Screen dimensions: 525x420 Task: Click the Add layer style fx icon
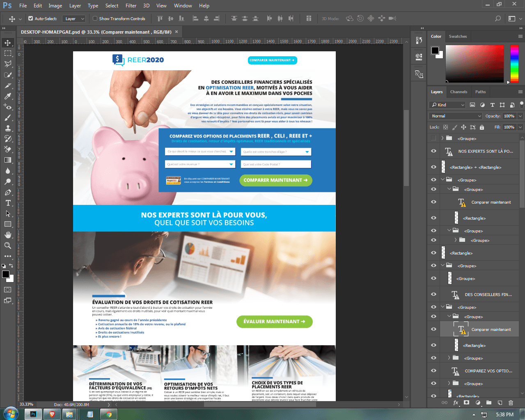click(x=456, y=403)
